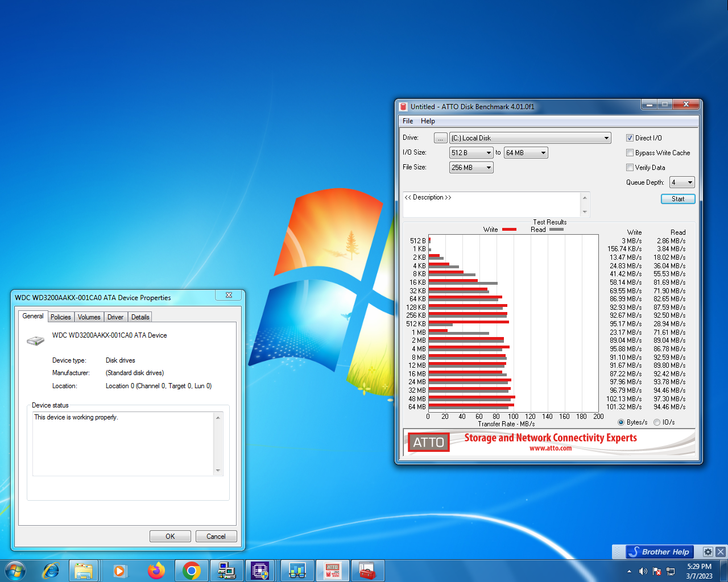Launch Google Chrome from the taskbar

tap(191, 570)
